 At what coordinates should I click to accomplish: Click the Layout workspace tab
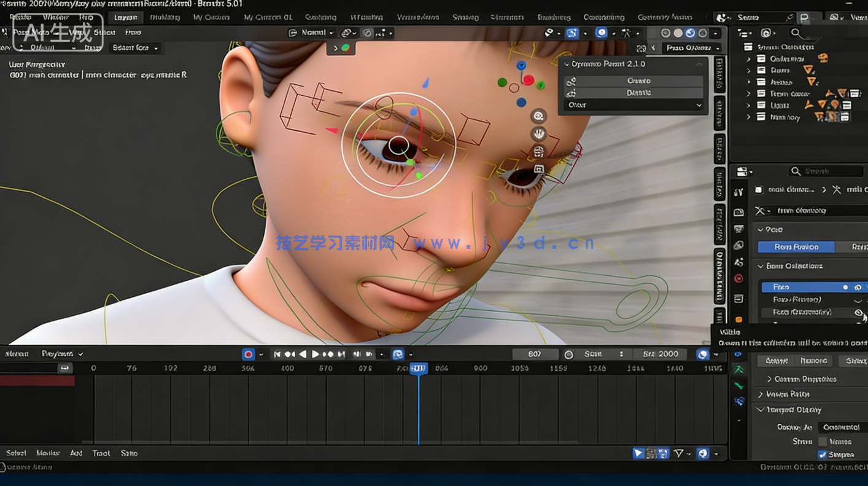(125, 17)
